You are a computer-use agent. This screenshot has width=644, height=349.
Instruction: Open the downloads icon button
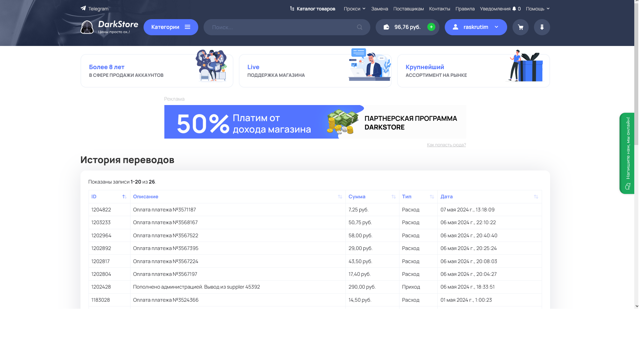(x=542, y=27)
